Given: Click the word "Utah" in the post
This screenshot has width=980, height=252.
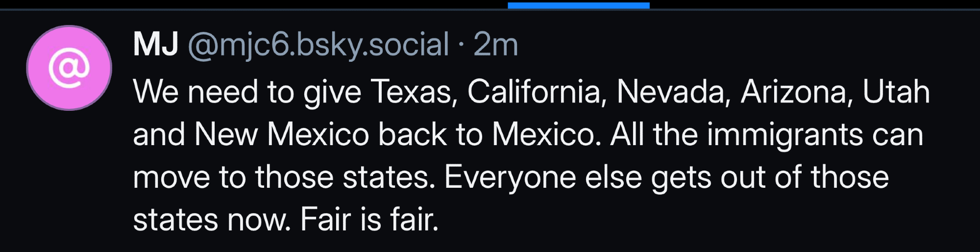Looking at the screenshot, I should (896, 92).
